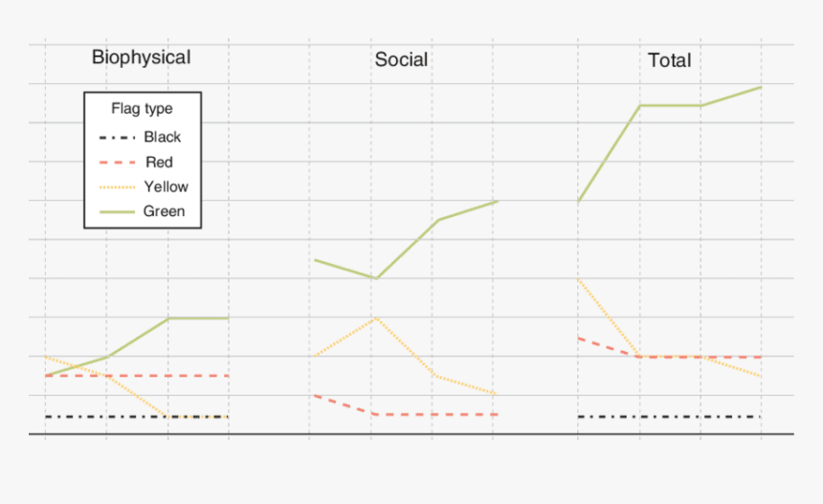The image size is (823, 504).
Task: Click the yellow dotted legend line sample
Action: [115, 187]
